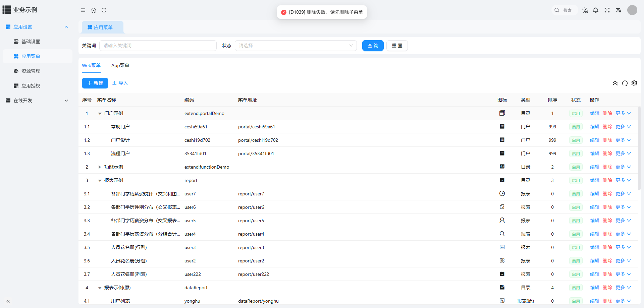This screenshot has height=308, width=644.
Task: Enter fullscreen mode via the expand icon
Action: pos(607,10)
